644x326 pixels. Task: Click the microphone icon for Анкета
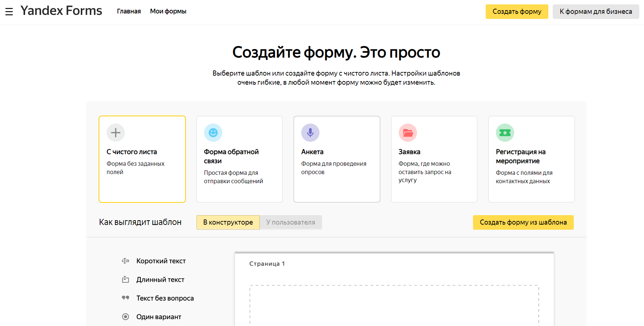tap(310, 133)
